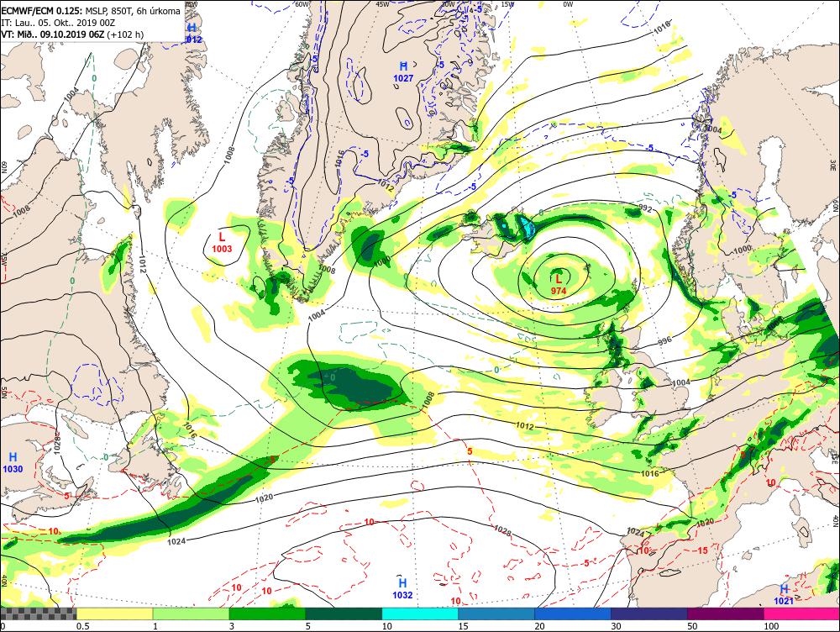Click the purple 50–100 legend swatch
The height and width of the screenshot is (632, 840).
(726, 614)
